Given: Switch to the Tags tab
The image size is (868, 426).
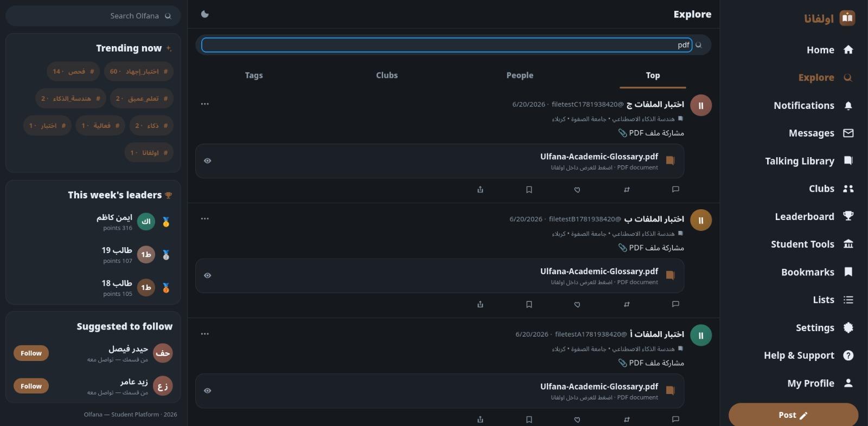Looking at the screenshot, I should (254, 75).
